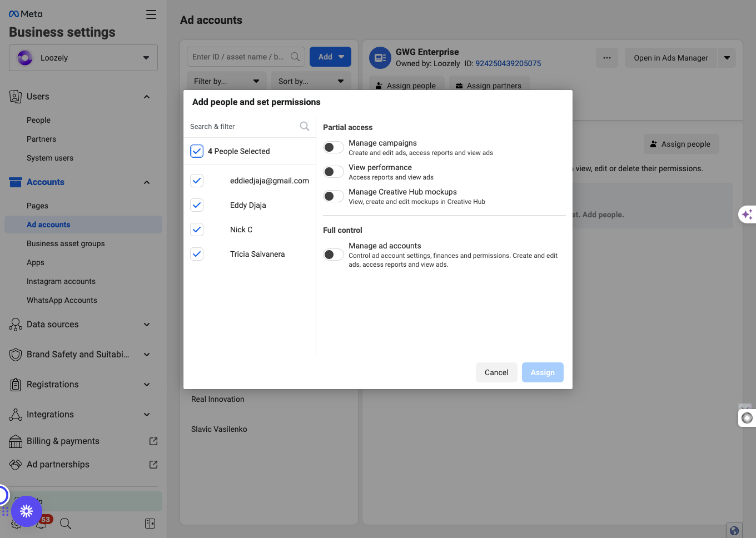Screen dimensions: 756x538
Task: Open notifications bell with 53 badge
Action: 42,522
